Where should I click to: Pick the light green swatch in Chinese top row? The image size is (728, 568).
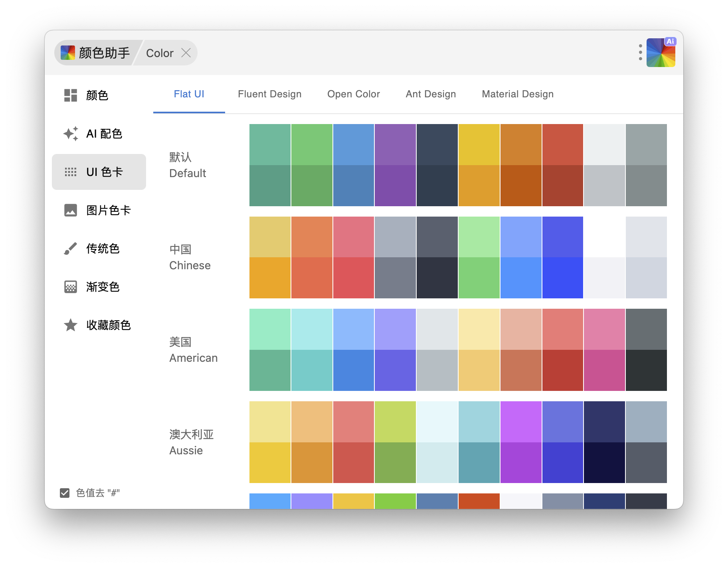tap(479, 237)
